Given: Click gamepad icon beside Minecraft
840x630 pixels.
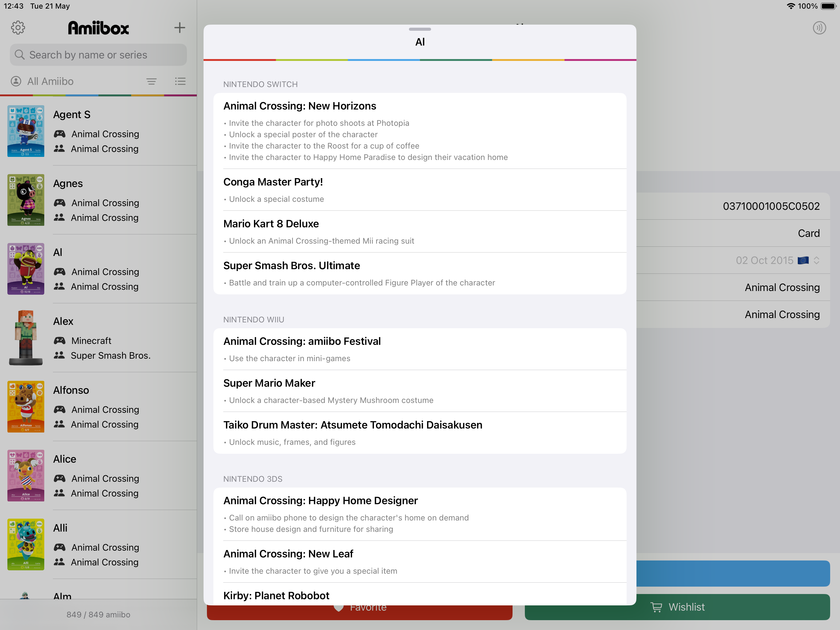Looking at the screenshot, I should [60, 341].
